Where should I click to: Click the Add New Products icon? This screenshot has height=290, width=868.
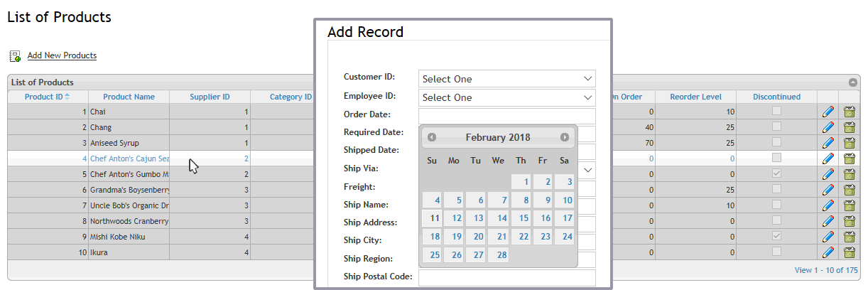tap(15, 55)
